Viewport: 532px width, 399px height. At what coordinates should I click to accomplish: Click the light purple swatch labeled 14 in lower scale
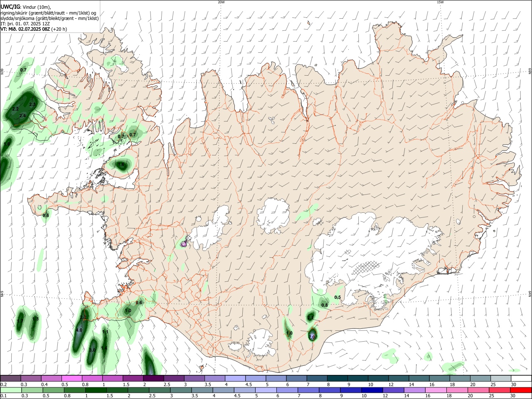coord(414,390)
